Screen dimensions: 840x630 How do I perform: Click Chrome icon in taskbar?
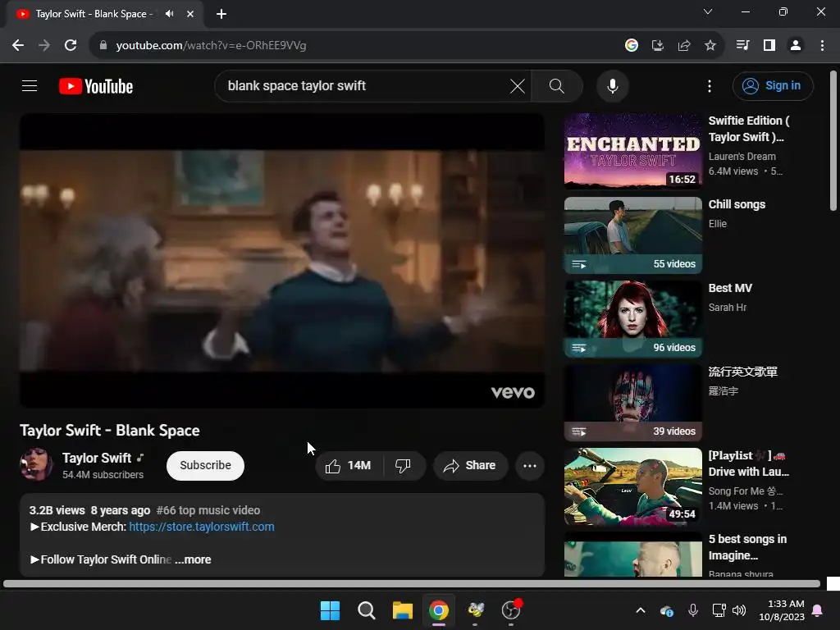coord(439,610)
